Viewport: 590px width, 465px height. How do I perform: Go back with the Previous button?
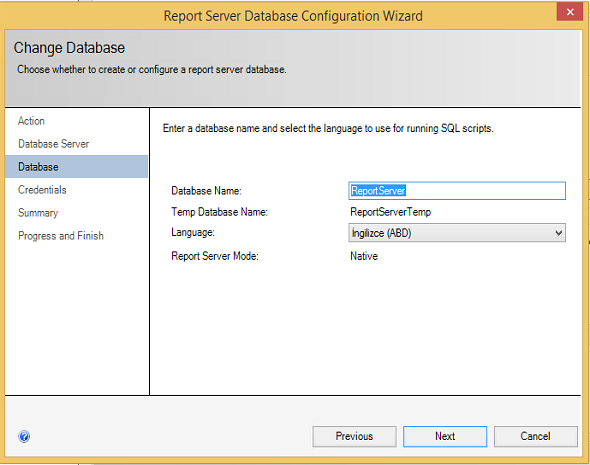tap(354, 436)
